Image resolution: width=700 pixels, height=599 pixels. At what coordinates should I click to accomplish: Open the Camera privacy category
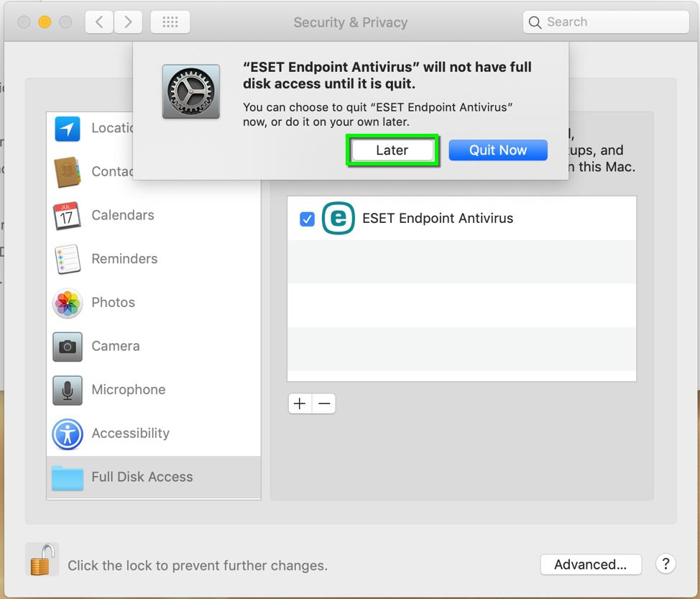(154, 347)
